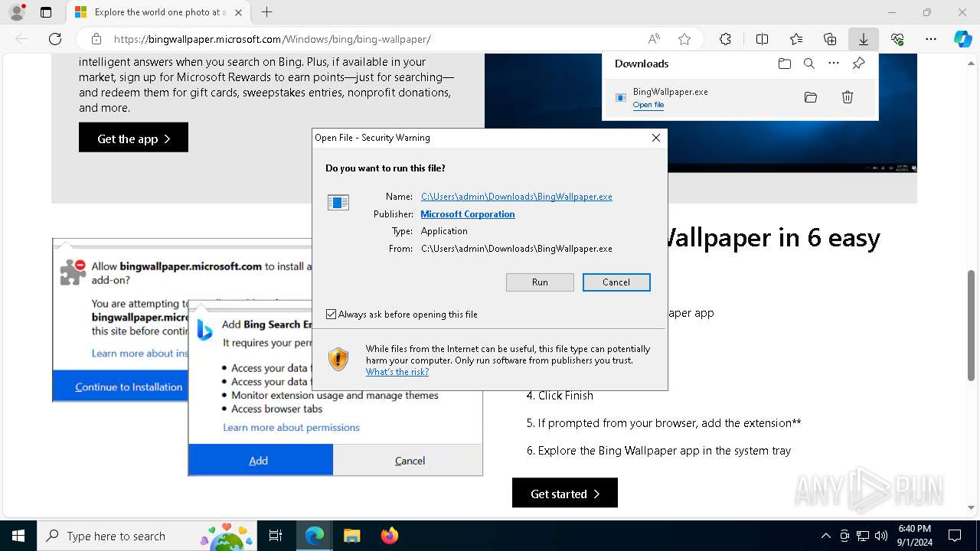
Task: Click the file path link next to Name
Action: tap(517, 197)
